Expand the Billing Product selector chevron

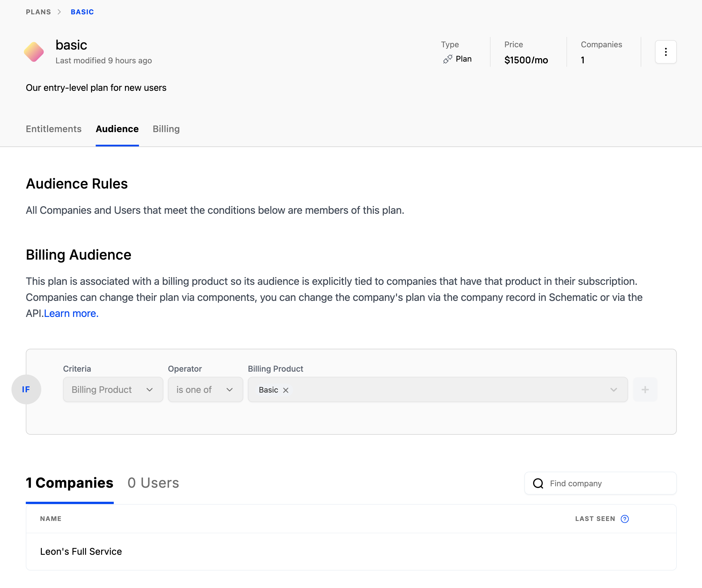(x=614, y=389)
